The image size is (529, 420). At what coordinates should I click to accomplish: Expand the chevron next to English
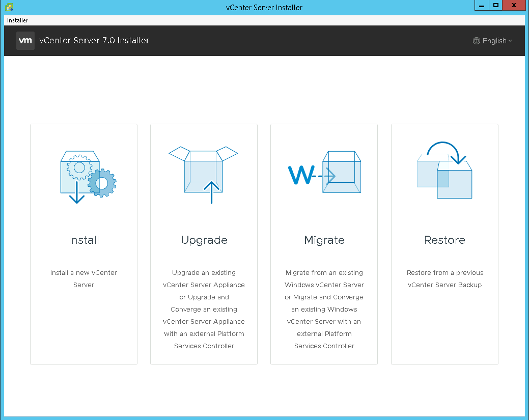[x=510, y=41]
